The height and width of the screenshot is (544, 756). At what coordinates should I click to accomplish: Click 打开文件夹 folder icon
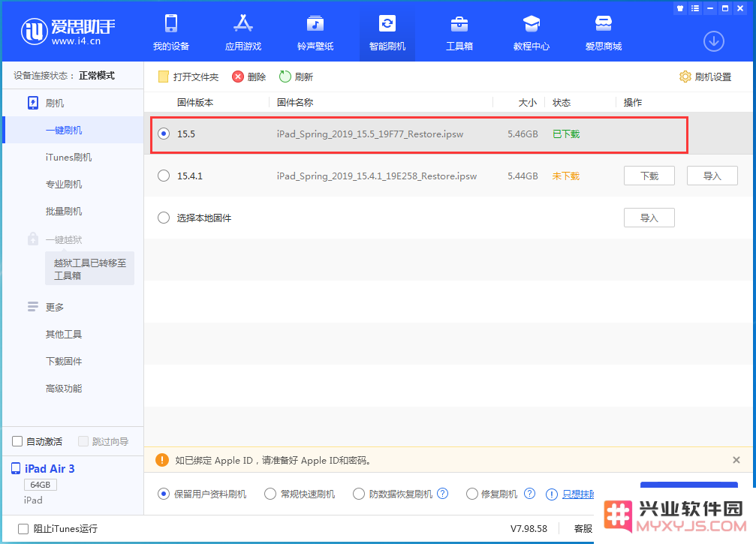pos(164,77)
